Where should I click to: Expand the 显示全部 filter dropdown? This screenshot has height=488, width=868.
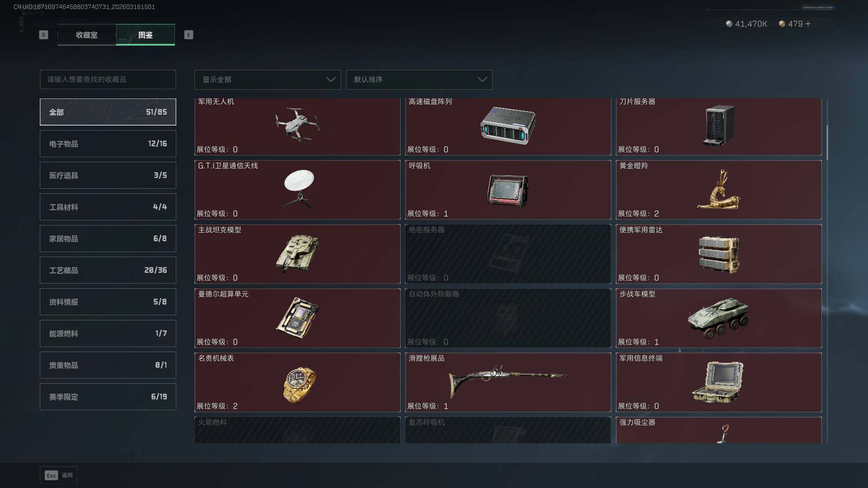click(268, 80)
